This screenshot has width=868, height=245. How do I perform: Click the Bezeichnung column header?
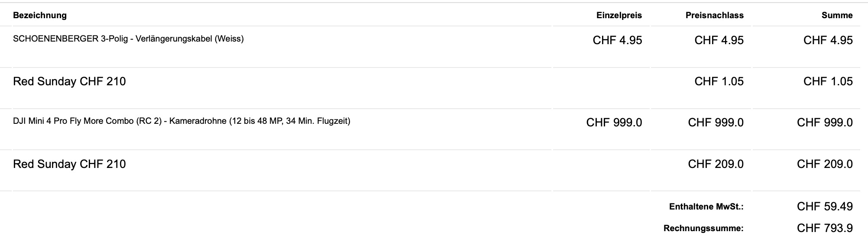(40, 16)
